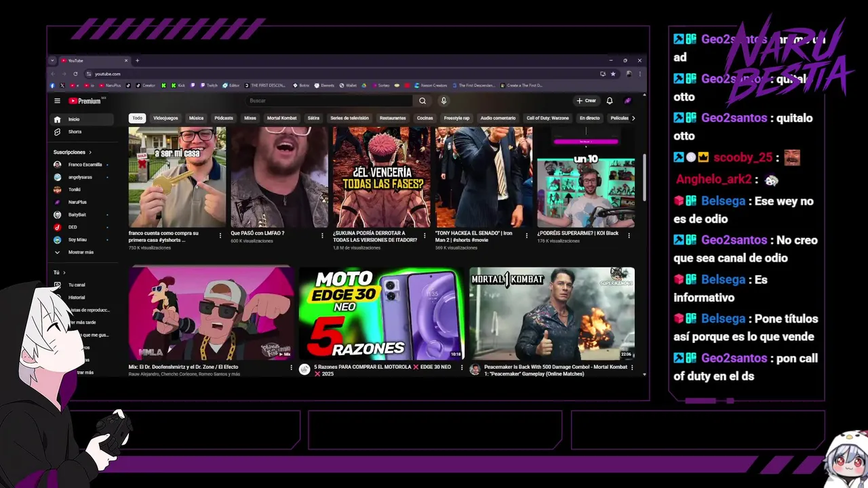The image size is (868, 488).
Task: Open the Editor bookmark
Action: tap(231, 85)
